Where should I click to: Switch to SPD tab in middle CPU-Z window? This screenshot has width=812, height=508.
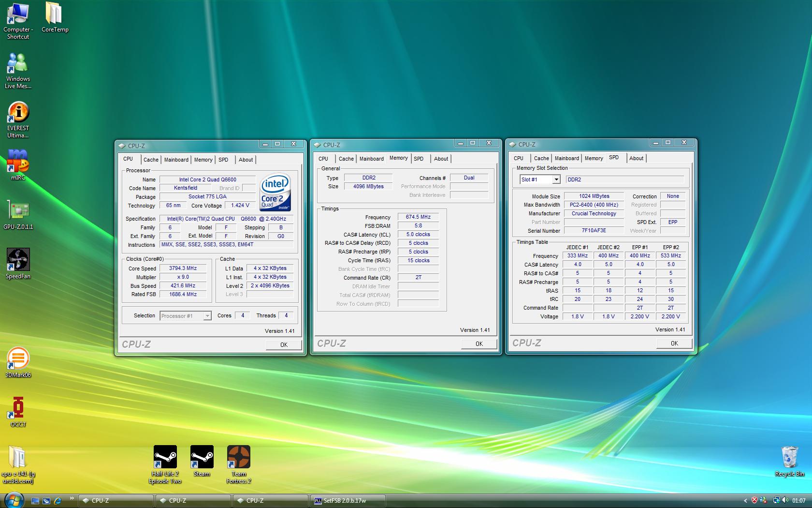tap(419, 159)
